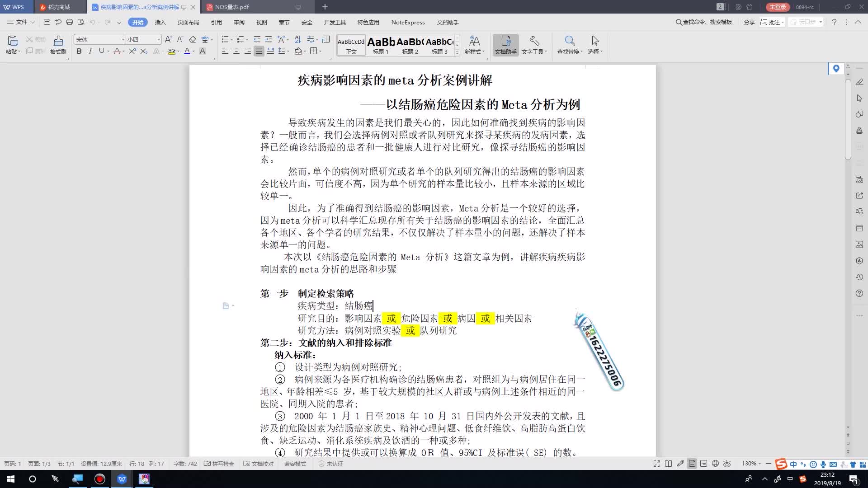Clear formatting with the eraser icon

[x=192, y=39]
